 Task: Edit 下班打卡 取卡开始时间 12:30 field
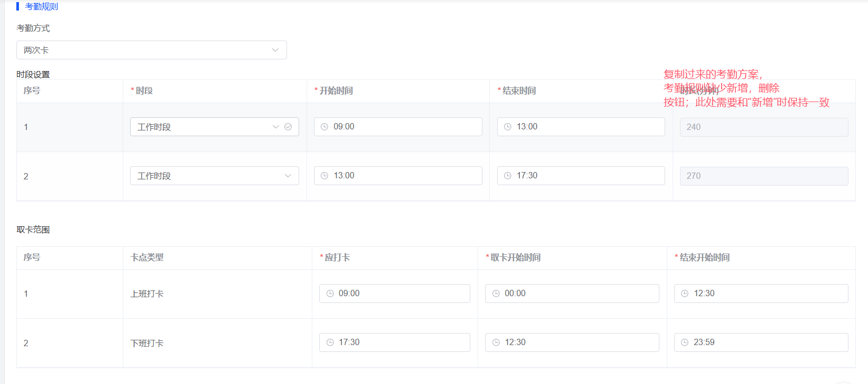(x=572, y=342)
